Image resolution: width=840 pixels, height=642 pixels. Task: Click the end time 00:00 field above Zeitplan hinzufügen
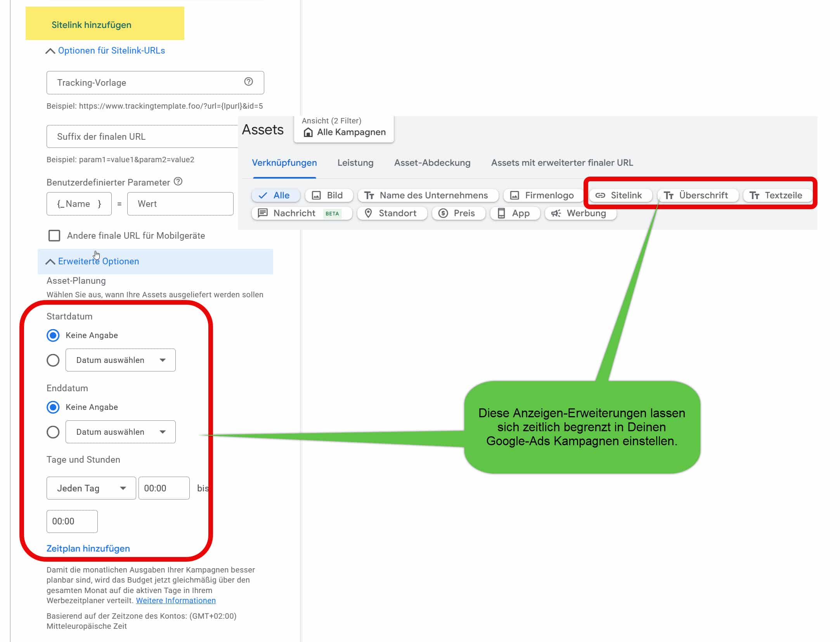point(72,521)
